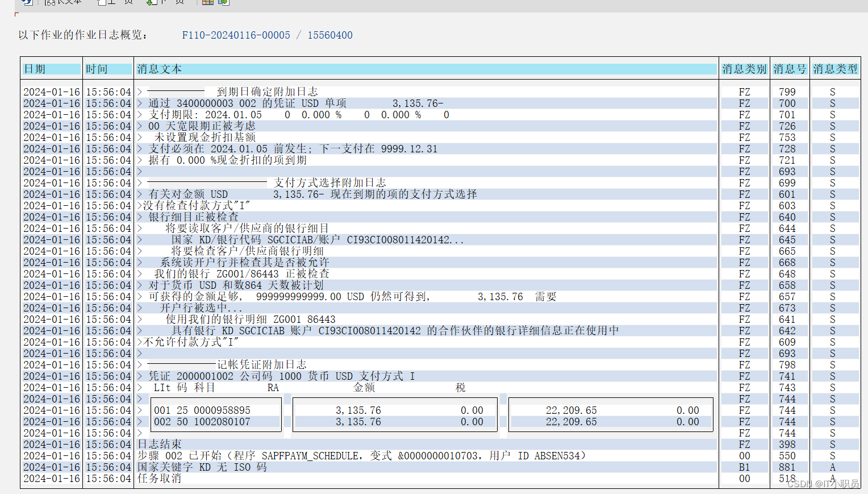Click the 消息类别 column header
Image resolution: width=868 pixels, height=494 pixels.
point(744,69)
